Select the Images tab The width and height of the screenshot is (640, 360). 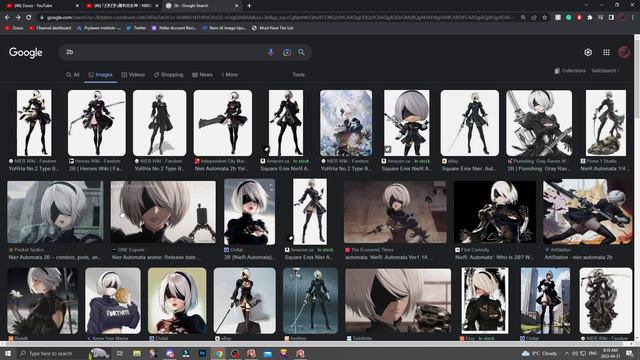pos(100,75)
